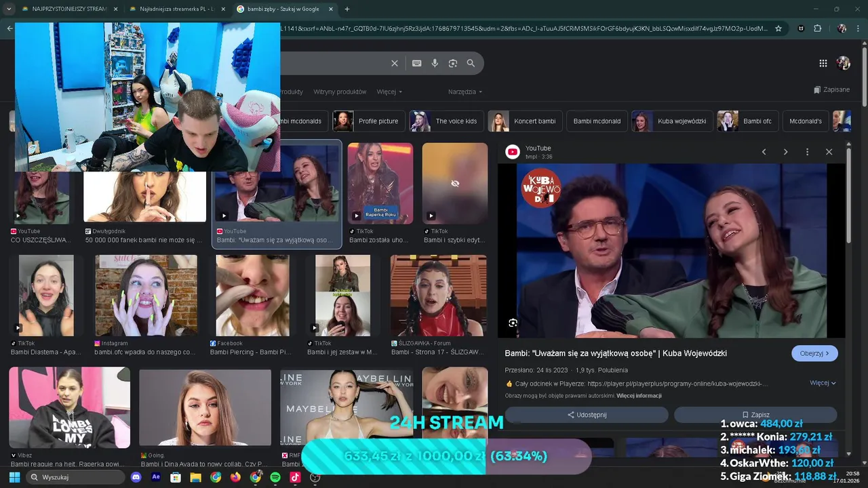Viewport: 868px width, 488px height.
Task: Start voice search with microphone icon
Action: 435,63
